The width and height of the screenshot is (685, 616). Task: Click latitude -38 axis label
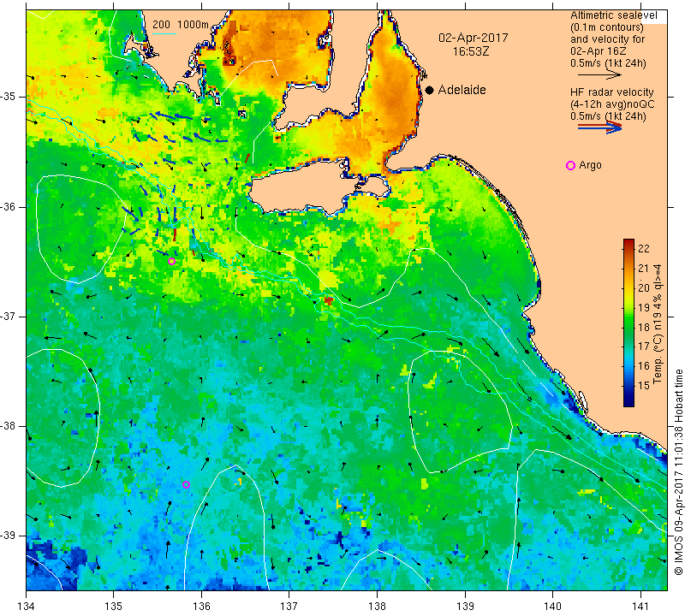(9, 426)
